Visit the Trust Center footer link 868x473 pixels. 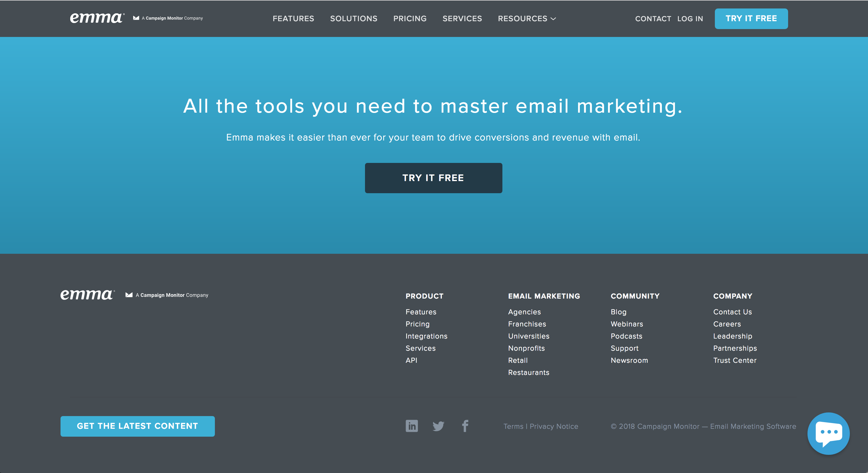pos(735,360)
